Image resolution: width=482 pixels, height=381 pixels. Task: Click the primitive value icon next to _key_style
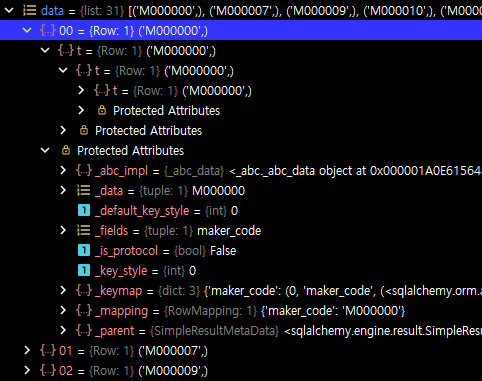[x=84, y=270]
